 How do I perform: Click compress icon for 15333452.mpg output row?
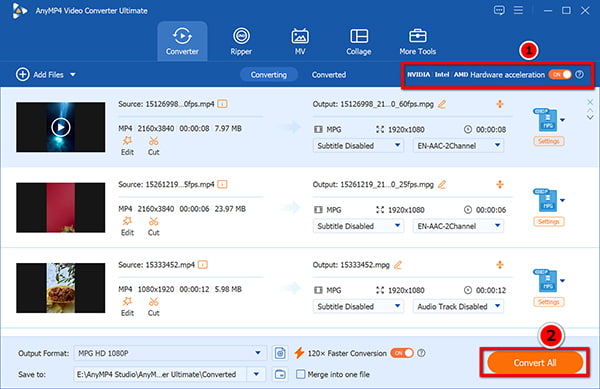pos(500,265)
